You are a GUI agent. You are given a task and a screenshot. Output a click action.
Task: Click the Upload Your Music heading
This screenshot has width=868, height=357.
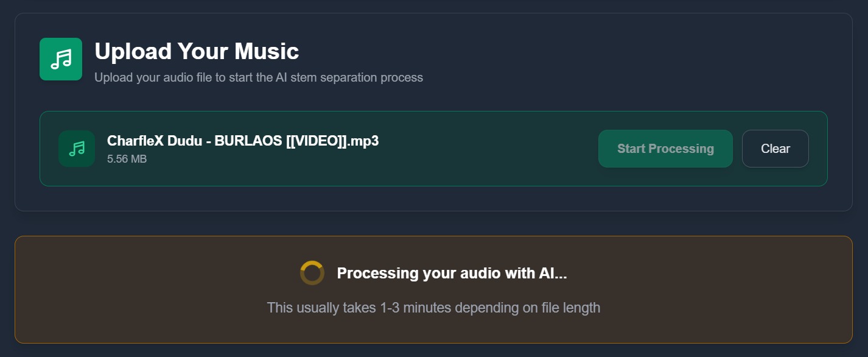point(196,51)
